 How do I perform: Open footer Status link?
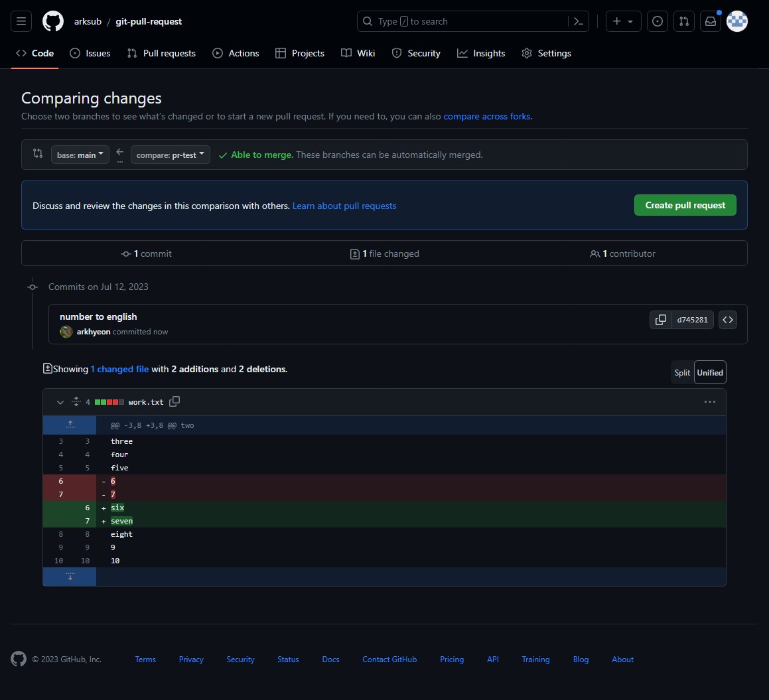[x=288, y=660]
